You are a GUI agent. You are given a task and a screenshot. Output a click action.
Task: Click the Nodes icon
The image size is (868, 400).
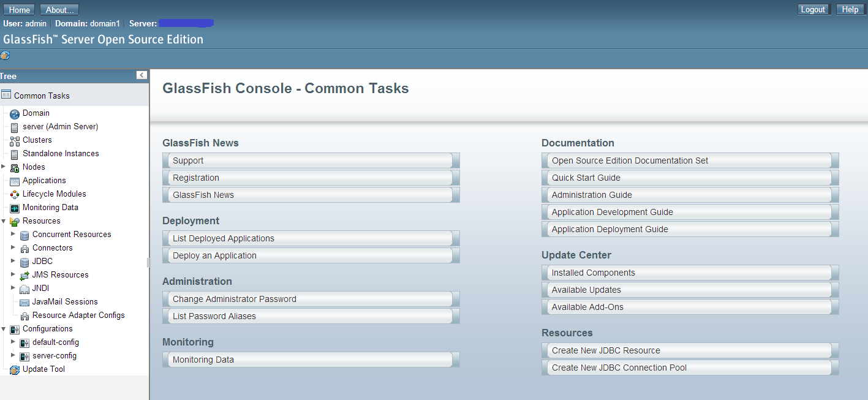(15, 167)
